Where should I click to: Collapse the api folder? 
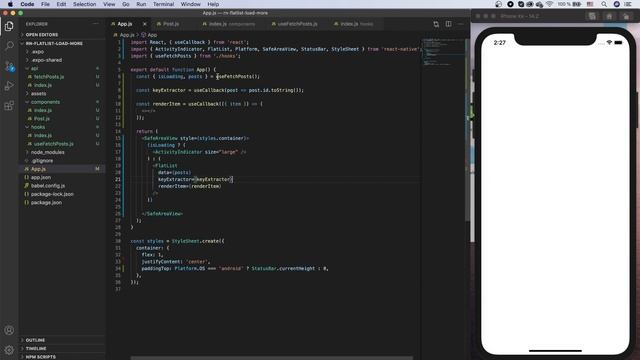tap(62, 69)
